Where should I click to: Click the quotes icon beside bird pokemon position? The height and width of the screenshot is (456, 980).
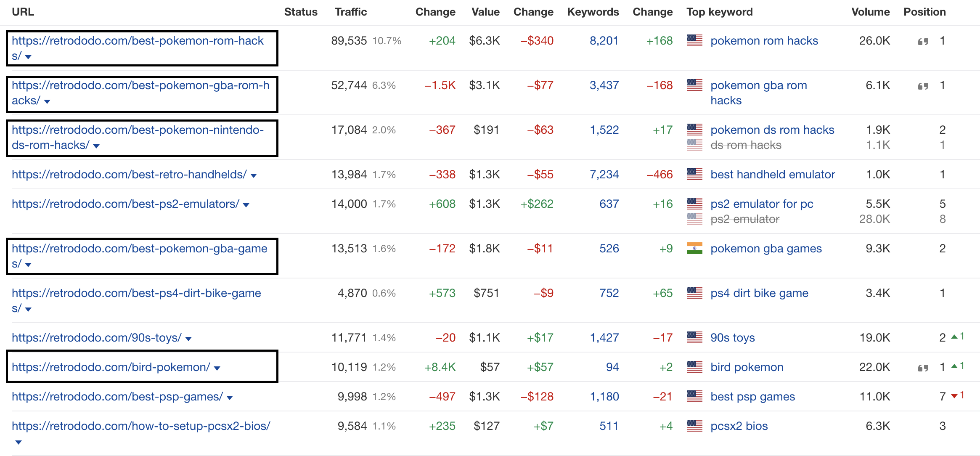(924, 367)
